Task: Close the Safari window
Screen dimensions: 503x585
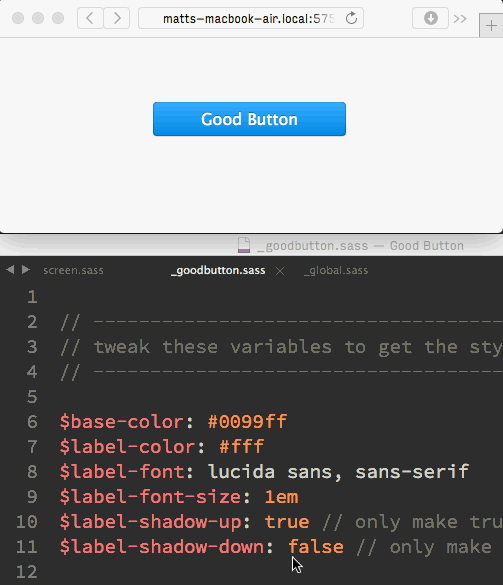Action: [x=18, y=18]
